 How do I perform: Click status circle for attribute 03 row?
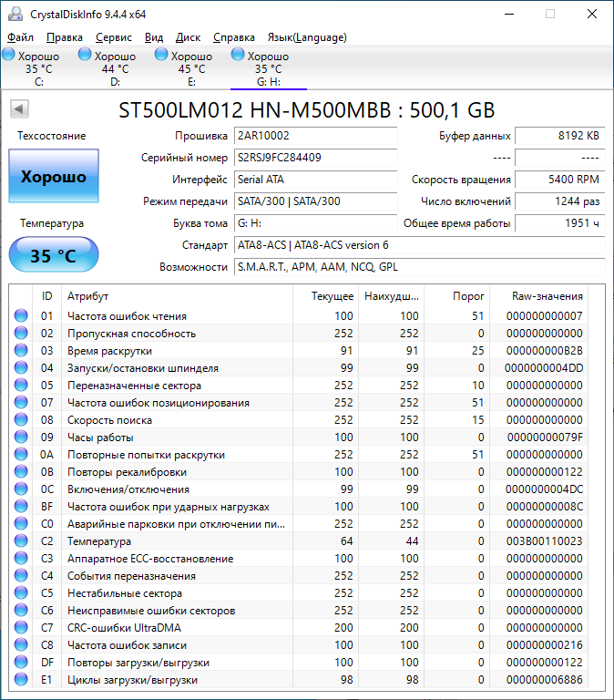(x=21, y=350)
